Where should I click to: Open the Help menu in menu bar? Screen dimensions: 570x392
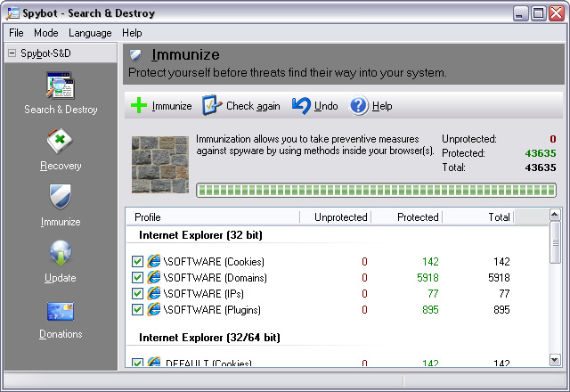point(132,33)
